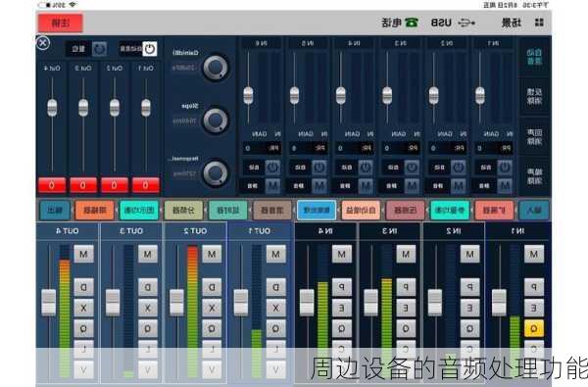Mute the IN 4 strip in lower mixer

(x=342, y=255)
